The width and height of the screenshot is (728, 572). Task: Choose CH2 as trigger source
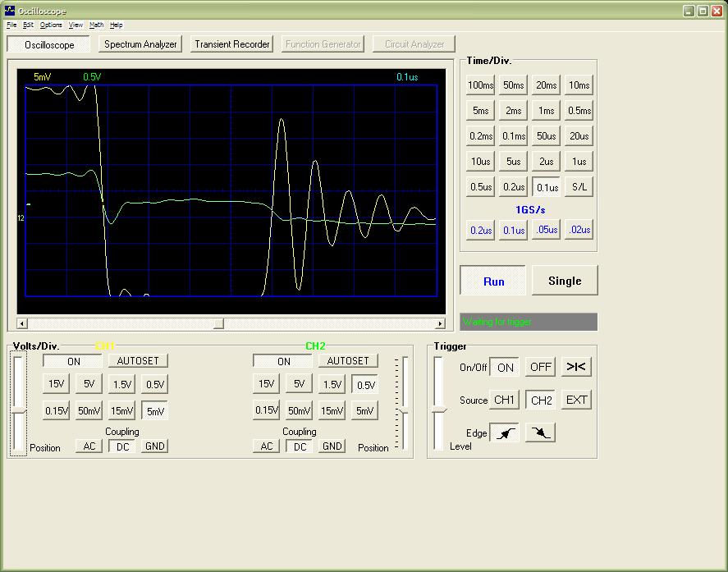pyautogui.click(x=540, y=400)
